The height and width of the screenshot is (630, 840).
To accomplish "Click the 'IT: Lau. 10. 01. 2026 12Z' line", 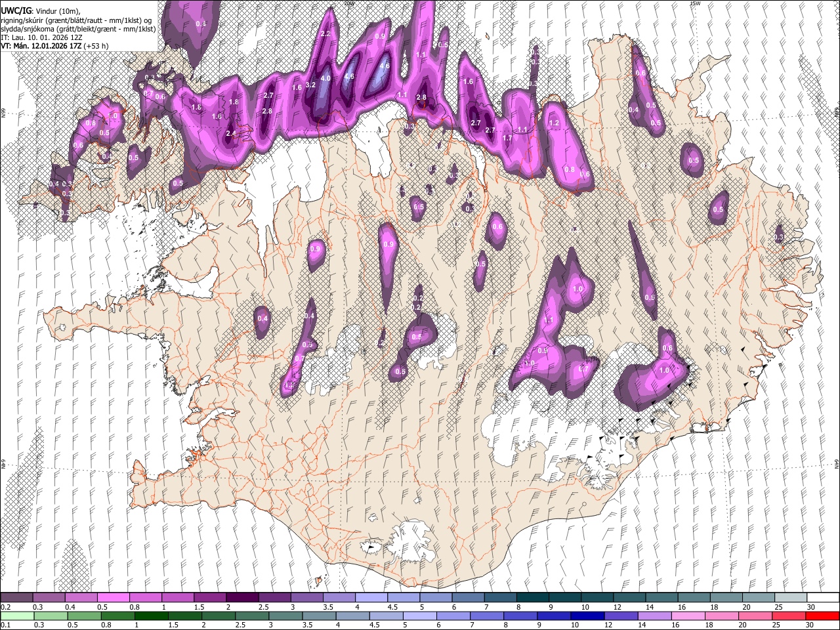I will pos(41,37).
